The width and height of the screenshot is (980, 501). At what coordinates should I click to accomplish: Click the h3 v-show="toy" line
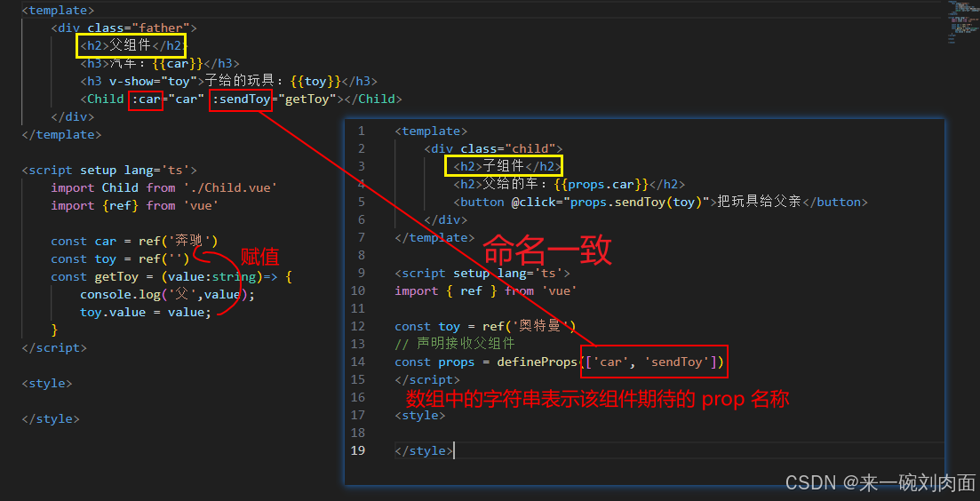pos(228,81)
